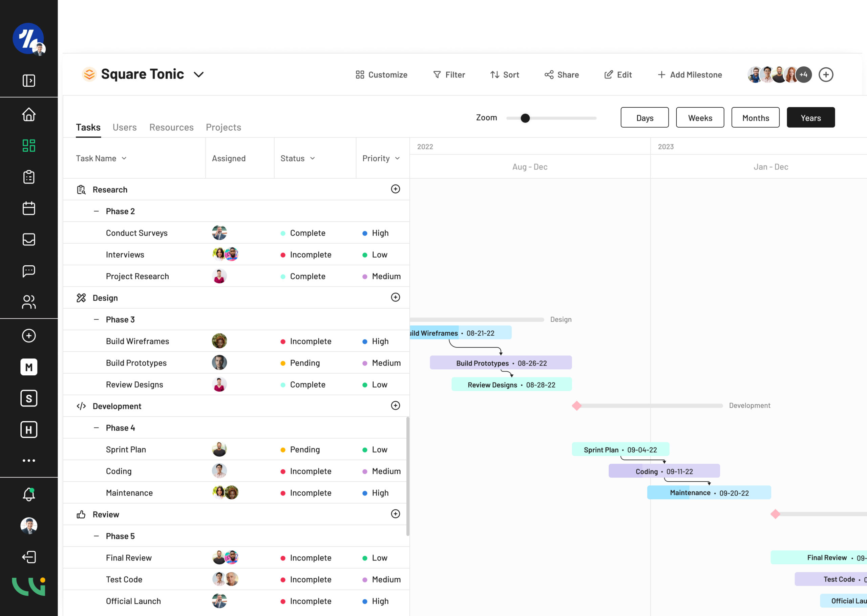
Task: Click the notifications bell icon
Action: (x=29, y=494)
